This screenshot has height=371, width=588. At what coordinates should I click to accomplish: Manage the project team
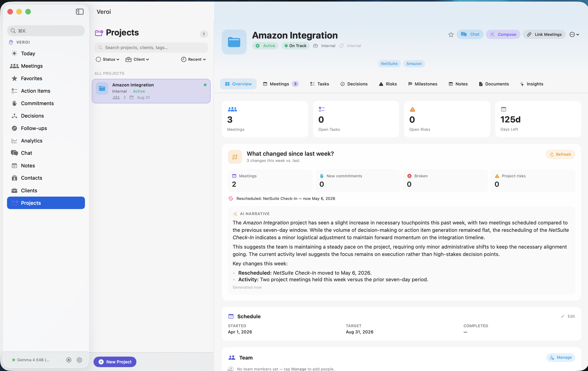pos(560,357)
